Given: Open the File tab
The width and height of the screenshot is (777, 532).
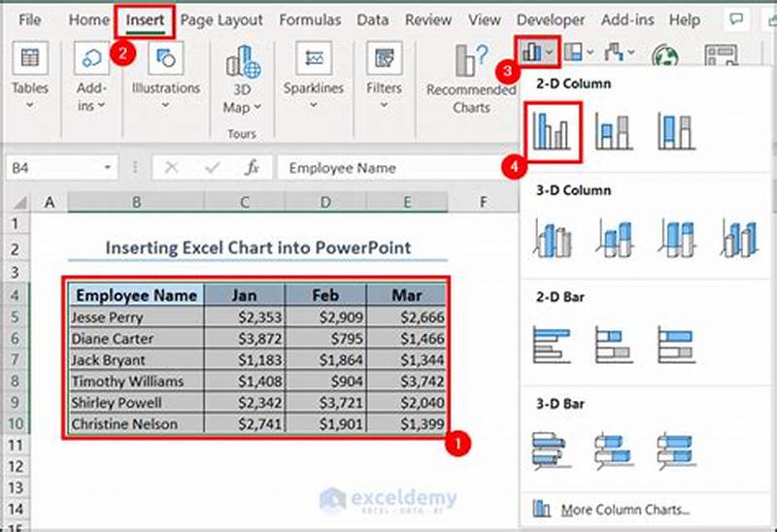Looking at the screenshot, I should (30, 19).
